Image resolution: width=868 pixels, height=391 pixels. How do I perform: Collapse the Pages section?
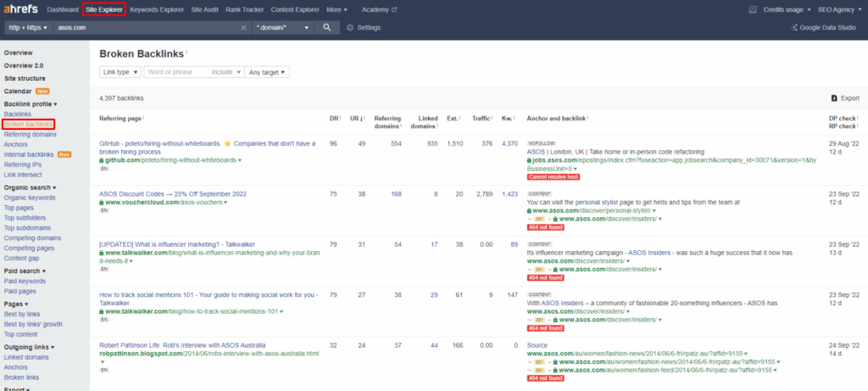pos(15,304)
